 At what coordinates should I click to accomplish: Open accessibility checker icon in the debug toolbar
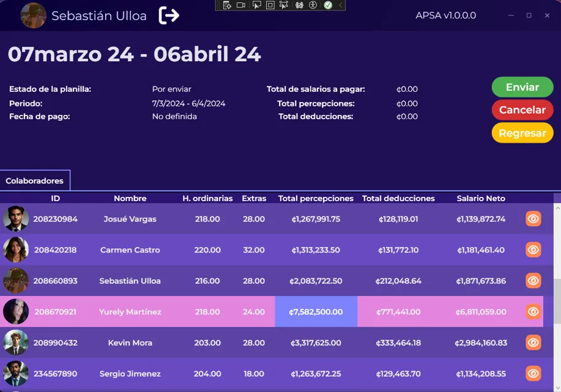tap(313, 6)
